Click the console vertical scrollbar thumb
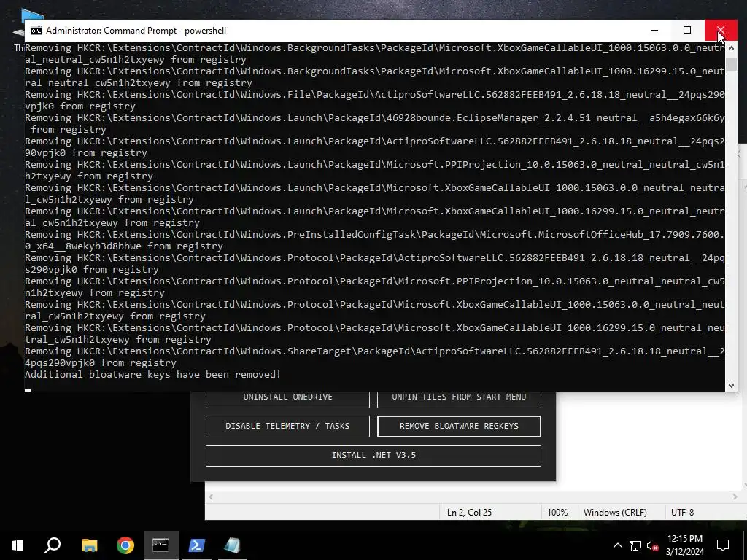This screenshot has height=560, width=747. point(731,63)
